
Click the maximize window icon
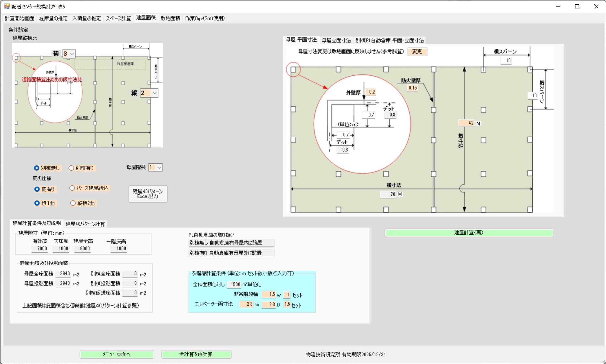(x=577, y=6)
